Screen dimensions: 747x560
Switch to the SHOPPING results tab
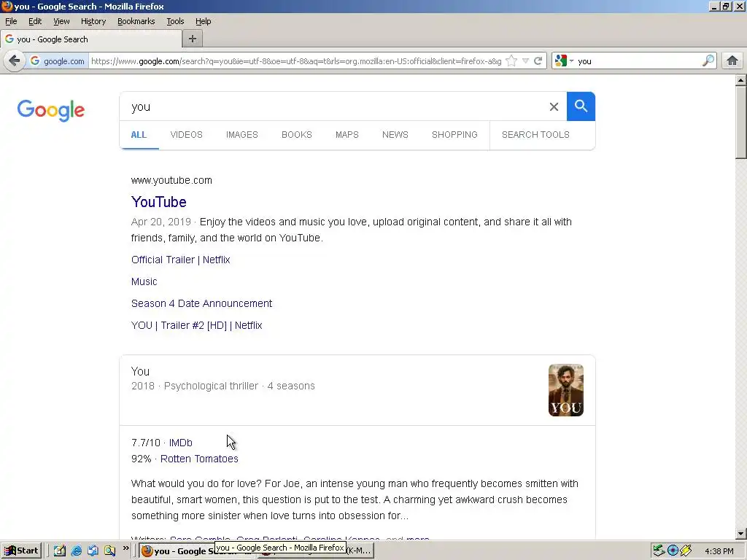point(454,135)
